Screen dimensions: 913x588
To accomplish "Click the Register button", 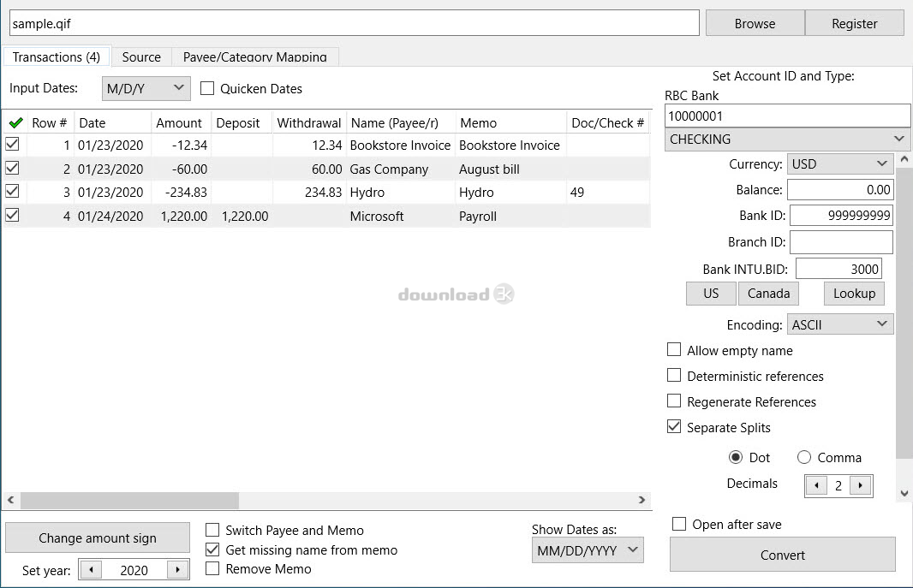I will (855, 23).
